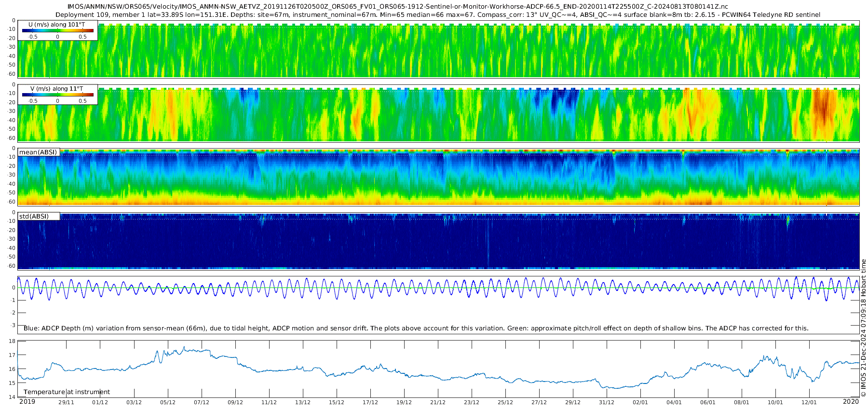Click the 2019 year label
Screen dimensions: 868x410
[27, 402]
